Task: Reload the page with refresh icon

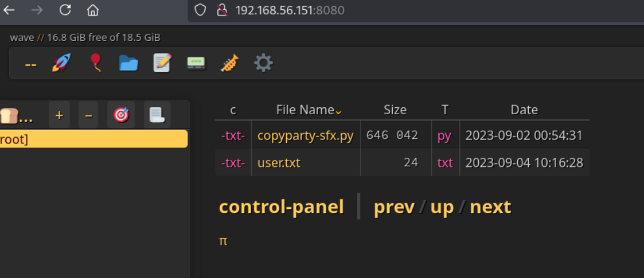Action: click(65, 10)
